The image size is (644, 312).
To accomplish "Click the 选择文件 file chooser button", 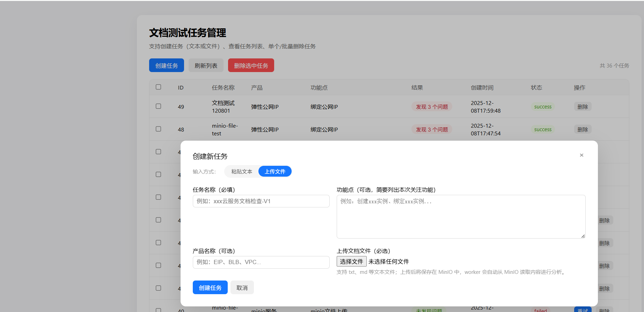I will [351, 261].
